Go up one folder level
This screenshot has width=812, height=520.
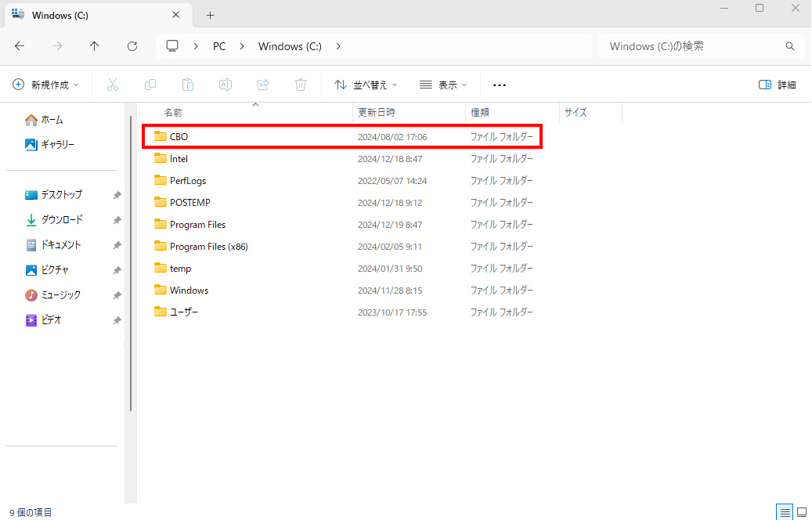94,46
